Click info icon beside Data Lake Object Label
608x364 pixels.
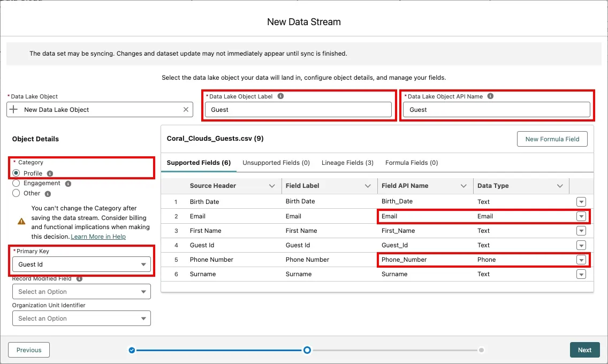point(281,96)
